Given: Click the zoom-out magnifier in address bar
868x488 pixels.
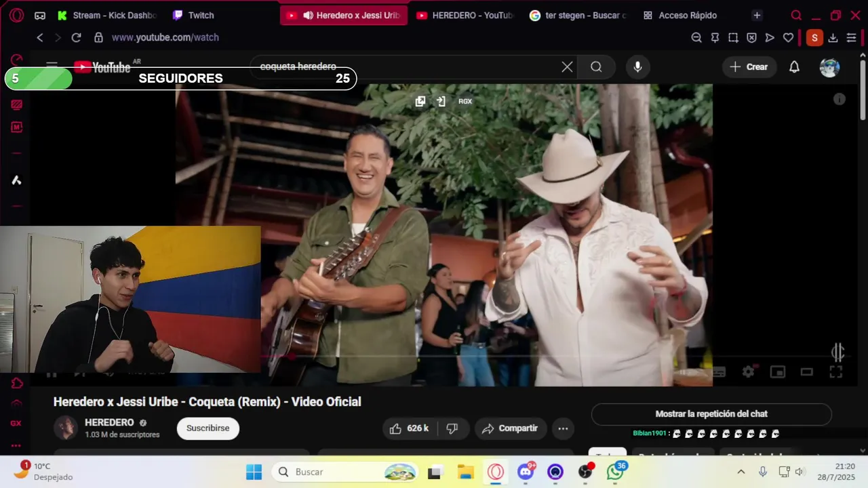Looking at the screenshot, I should pos(696,38).
